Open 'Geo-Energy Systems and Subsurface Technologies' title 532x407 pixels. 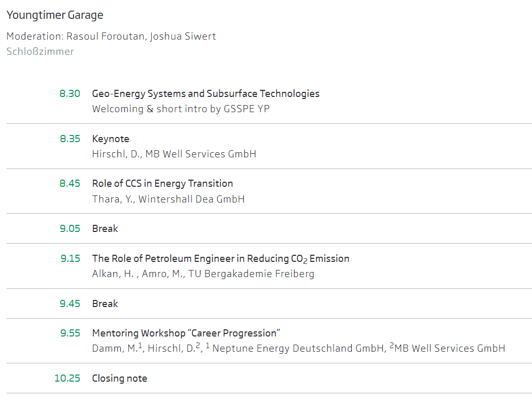pos(206,94)
